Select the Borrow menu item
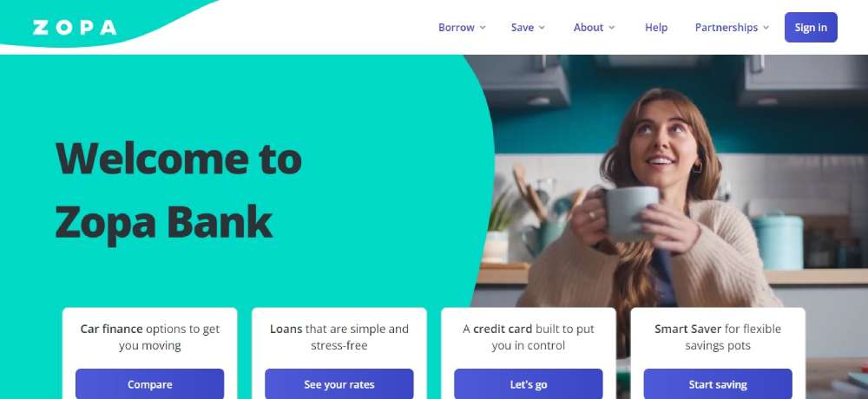 click(457, 27)
